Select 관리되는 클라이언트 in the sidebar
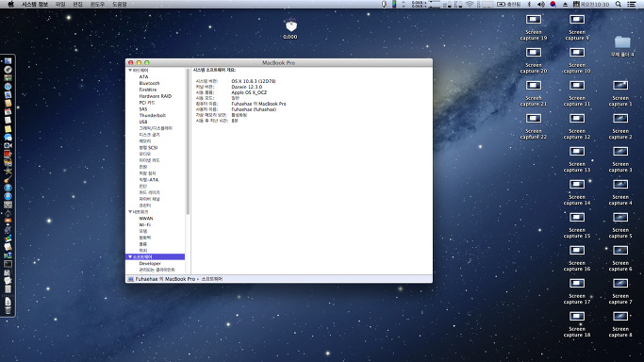644x362 pixels. pos(157,270)
